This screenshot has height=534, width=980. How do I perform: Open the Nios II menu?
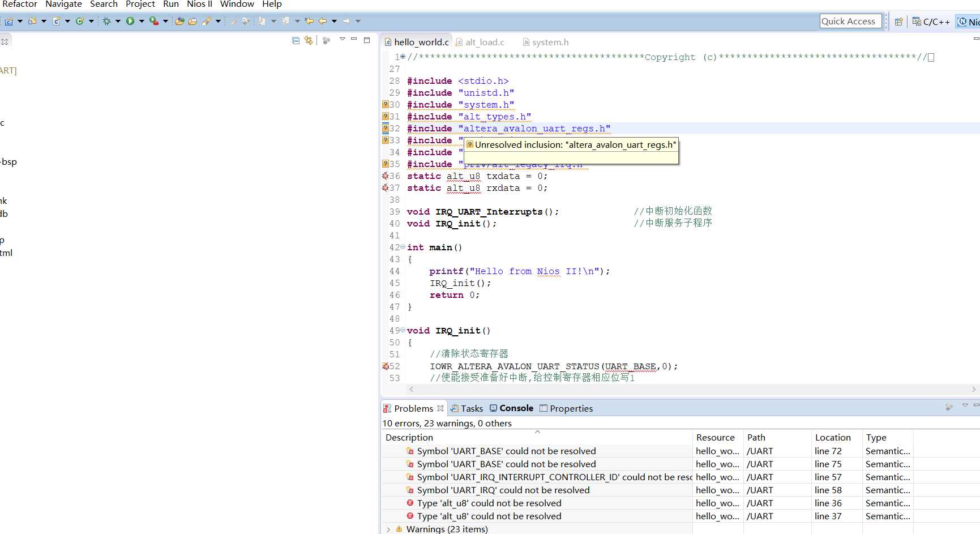pos(199,5)
